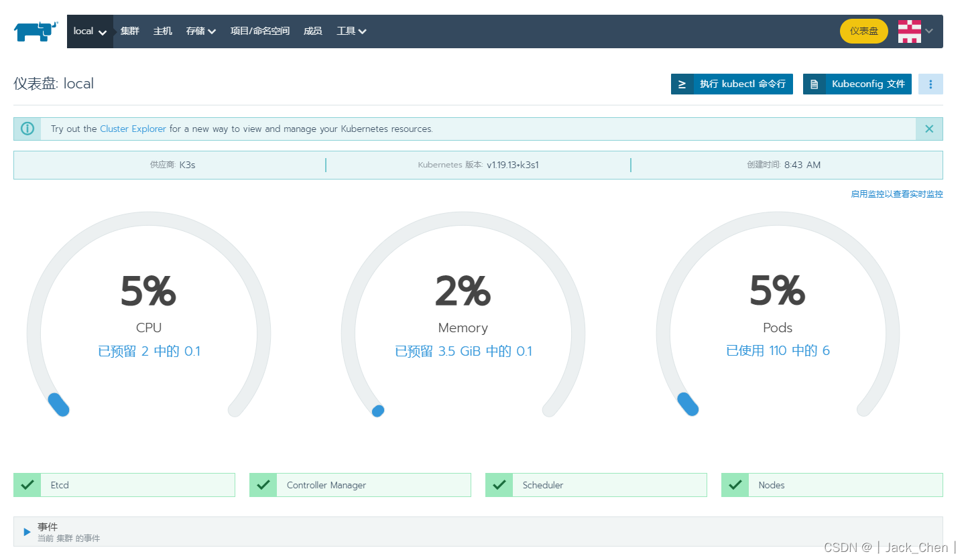Click the Kubeconfig 文件 button
Screen dimensions: 966x560
(x=857, y=84)
